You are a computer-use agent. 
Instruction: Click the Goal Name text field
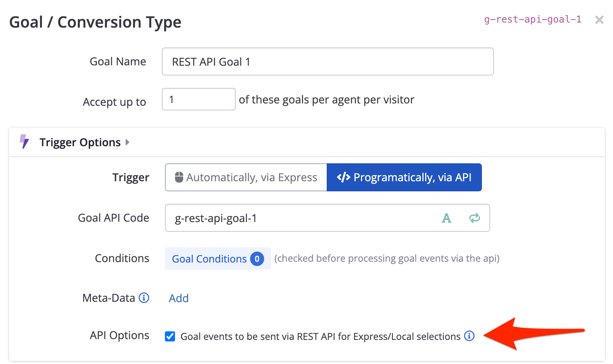click(328, 61)
